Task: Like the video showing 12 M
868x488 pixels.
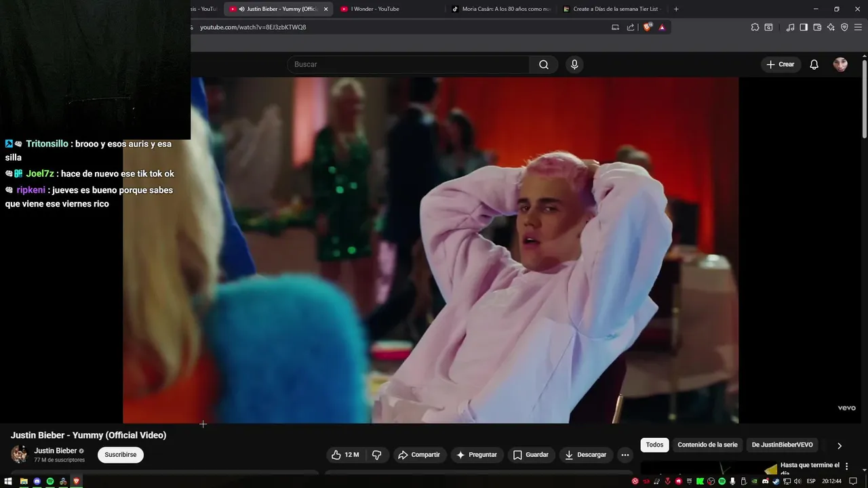Action: click(345, 455)
